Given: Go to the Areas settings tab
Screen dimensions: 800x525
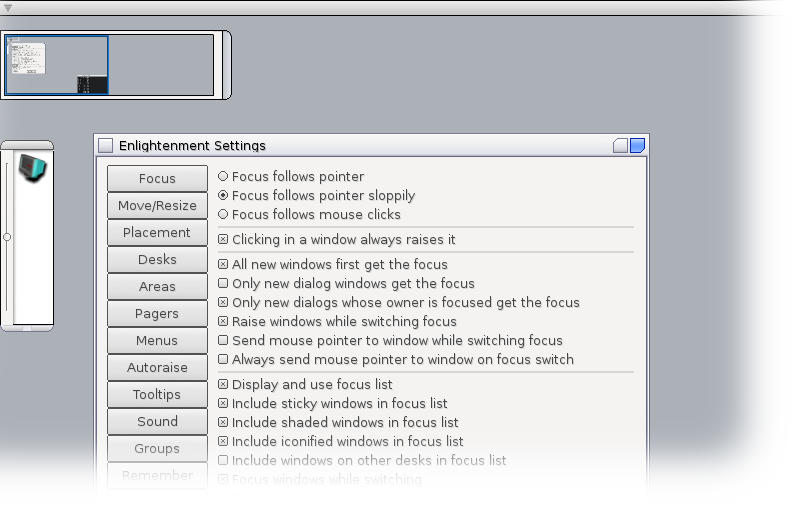Looking at the screenshot, I should click(157, 287).
